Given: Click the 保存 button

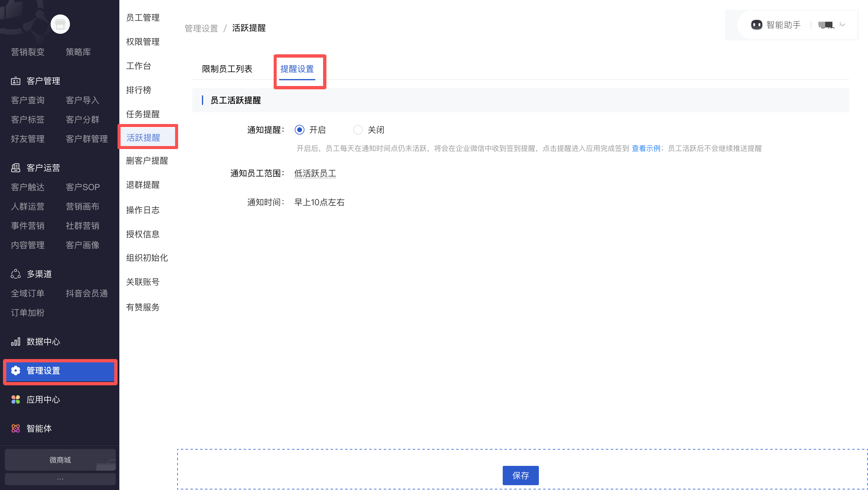Looking at the screenshot, I should click(520, 475).
